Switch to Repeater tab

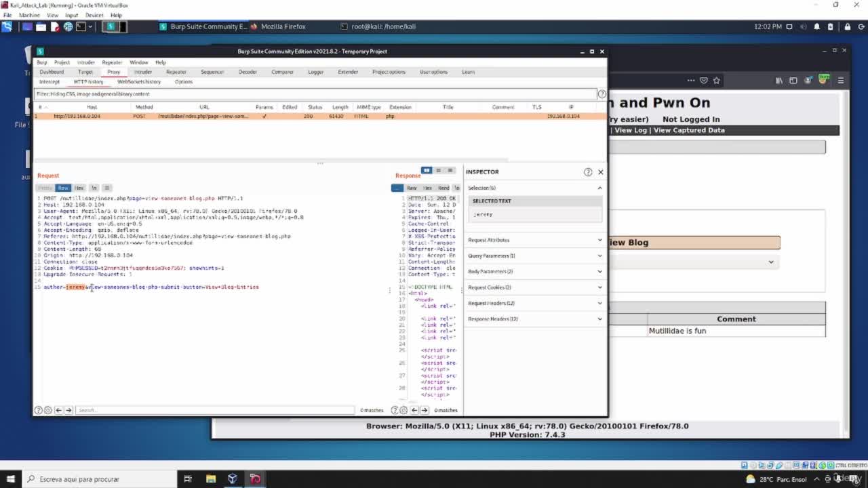[x=176, y=72]
